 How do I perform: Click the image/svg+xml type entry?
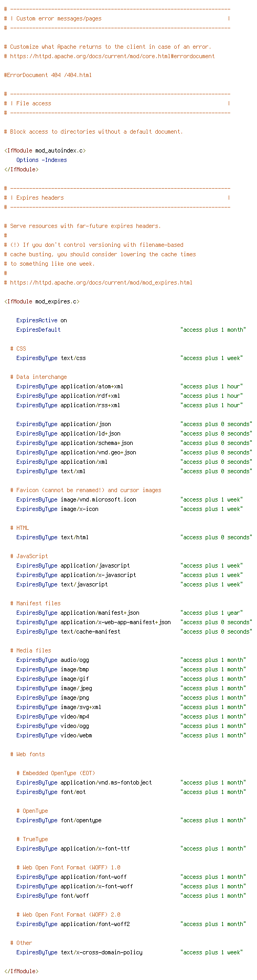[81, 707]
